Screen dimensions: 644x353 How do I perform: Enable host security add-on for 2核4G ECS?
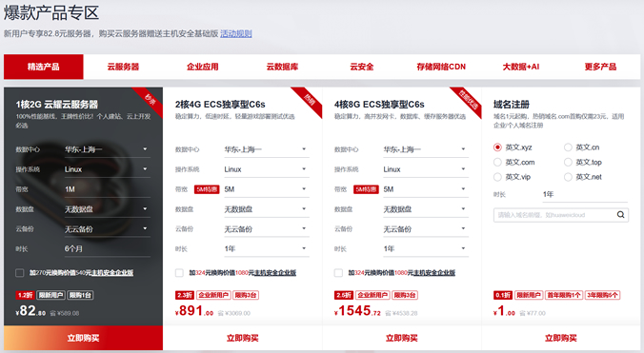tap(179, 273)
